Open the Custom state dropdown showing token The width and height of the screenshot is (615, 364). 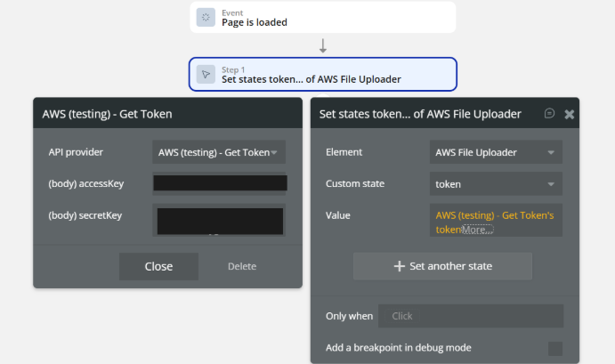(496, 183)
